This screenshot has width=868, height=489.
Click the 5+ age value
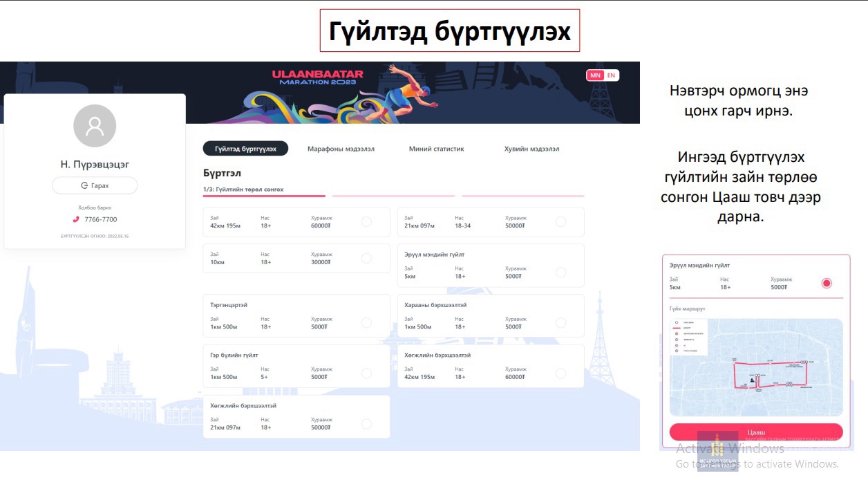(x=264, y=377)
